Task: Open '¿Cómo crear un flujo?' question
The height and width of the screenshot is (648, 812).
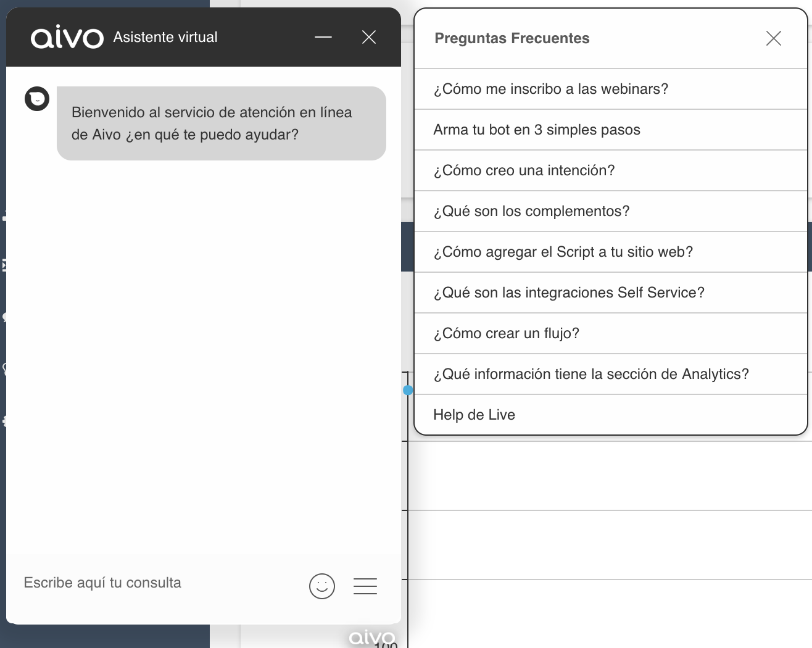Action: (x=611, y=333)
